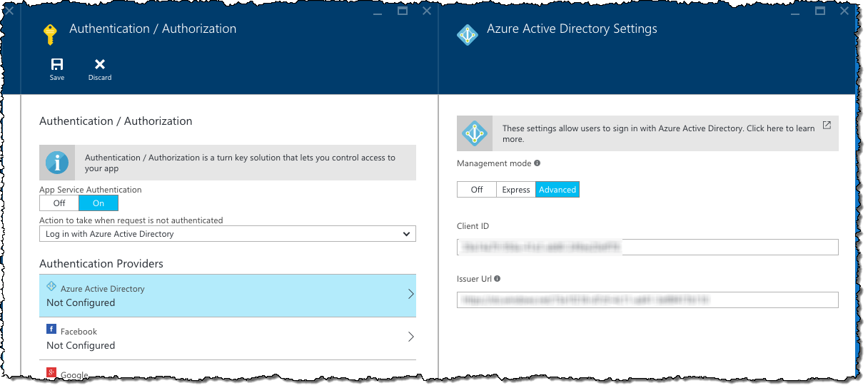Set Management mode to Advanced
The height and width of the screenshot is (388, 868).
coord(557,190)
